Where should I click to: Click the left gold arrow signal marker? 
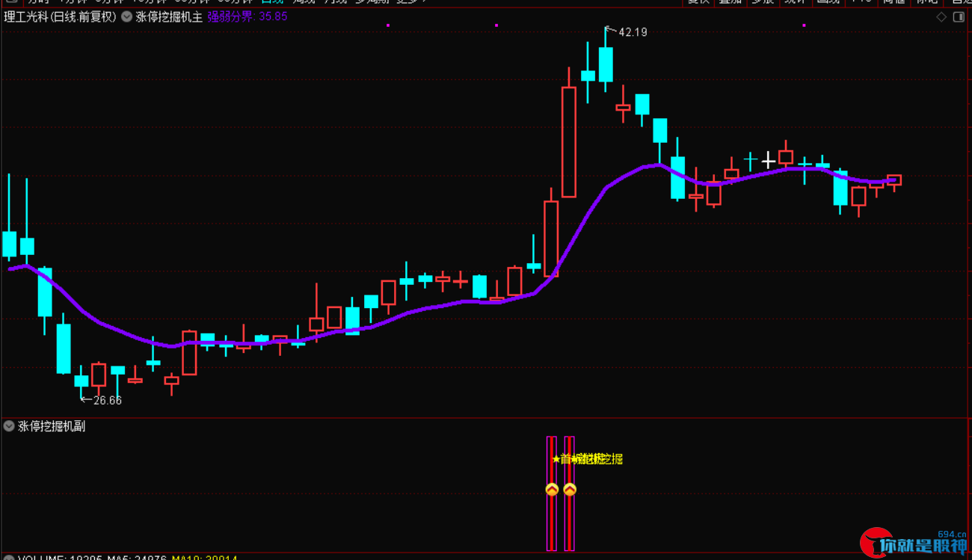click(552, 490)
